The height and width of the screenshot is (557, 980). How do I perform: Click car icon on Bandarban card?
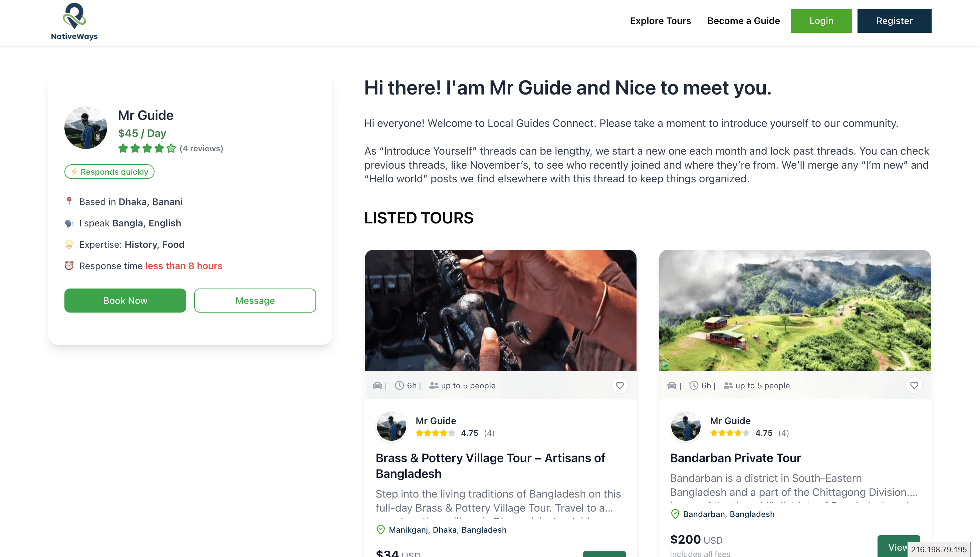click(672, 385)
